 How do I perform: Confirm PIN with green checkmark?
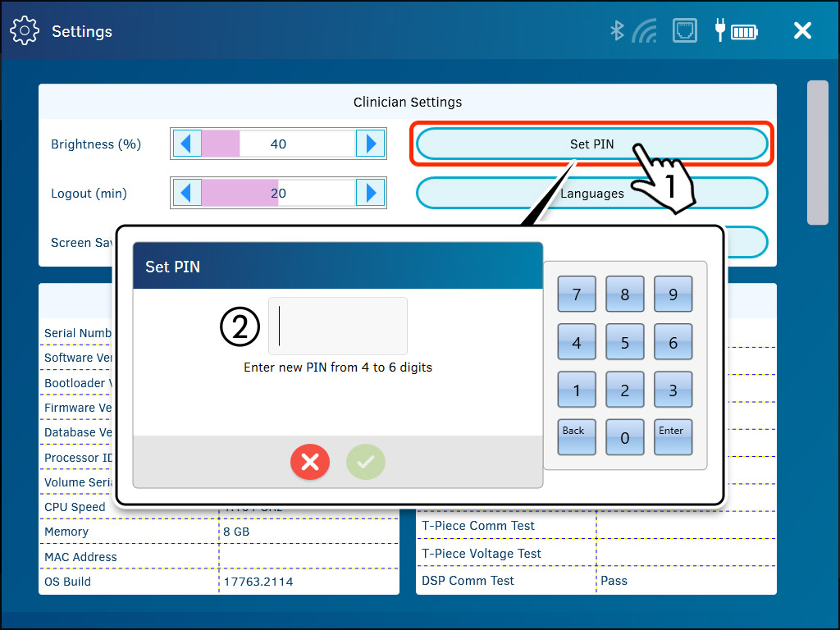365,463
